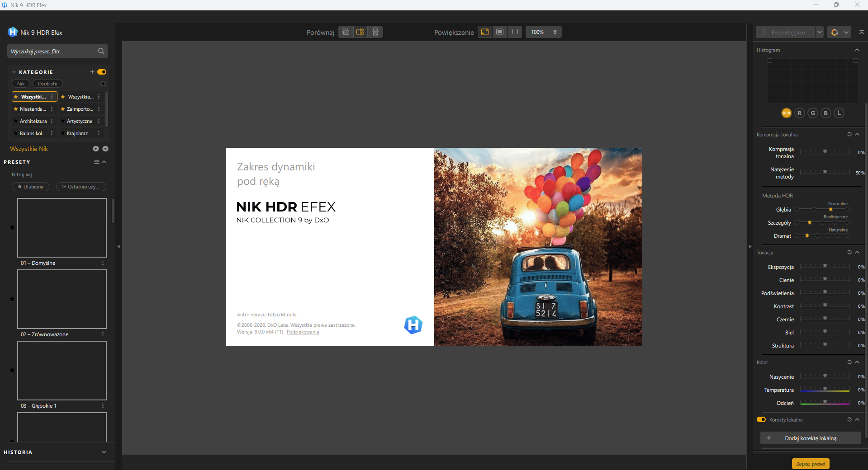Select the R histogram channel
This screenshot has height=470, width=868.
(800, 113)
